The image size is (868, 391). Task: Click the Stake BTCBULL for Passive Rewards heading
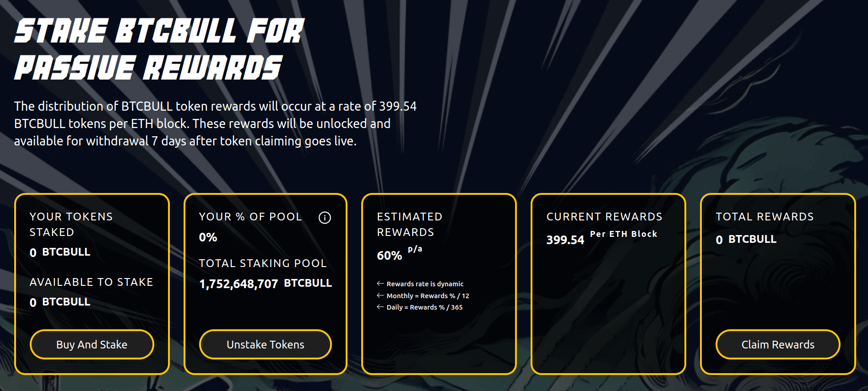click(158, 49)
